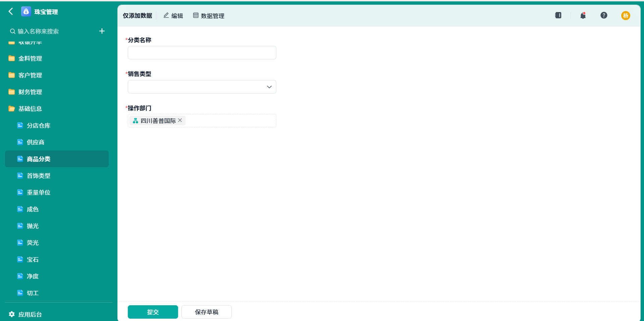
Task: Open the 宝石 form
Action: pos(57,259)
